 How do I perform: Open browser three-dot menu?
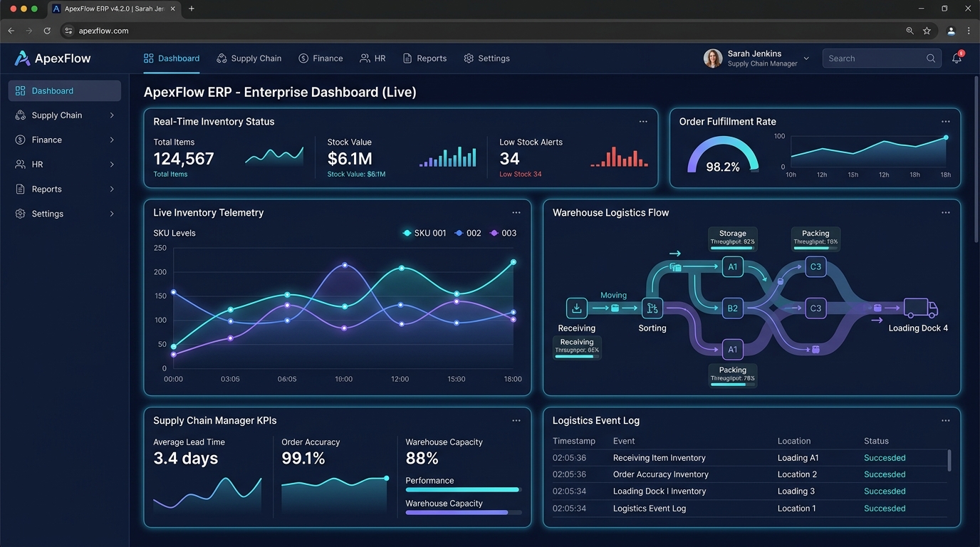click(x=969, y=31)
